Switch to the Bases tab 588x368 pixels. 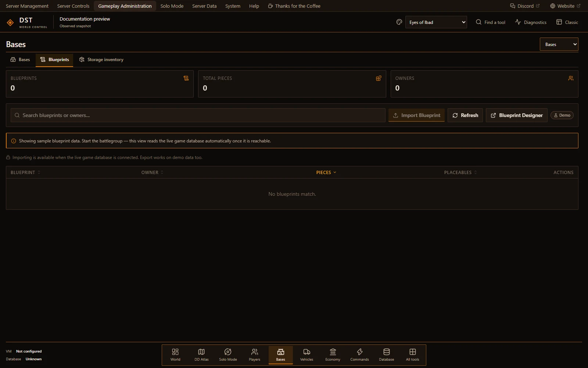pos(20,60)
